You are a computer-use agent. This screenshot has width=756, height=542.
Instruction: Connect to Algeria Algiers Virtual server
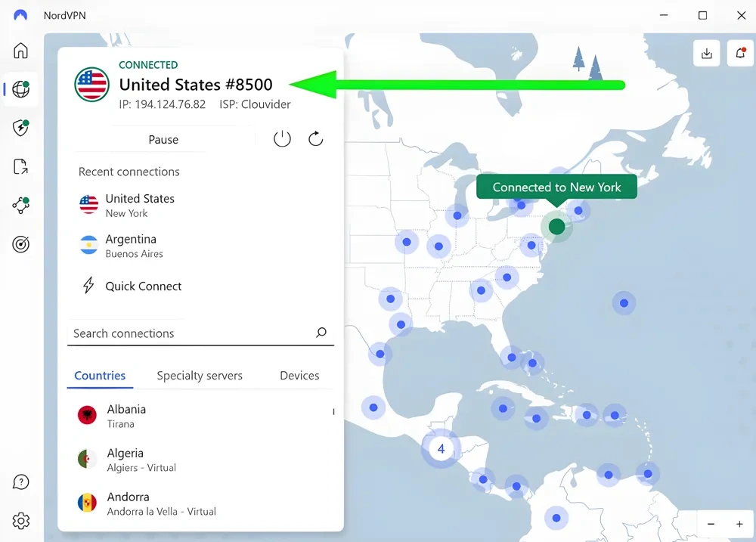pos(200,460)
